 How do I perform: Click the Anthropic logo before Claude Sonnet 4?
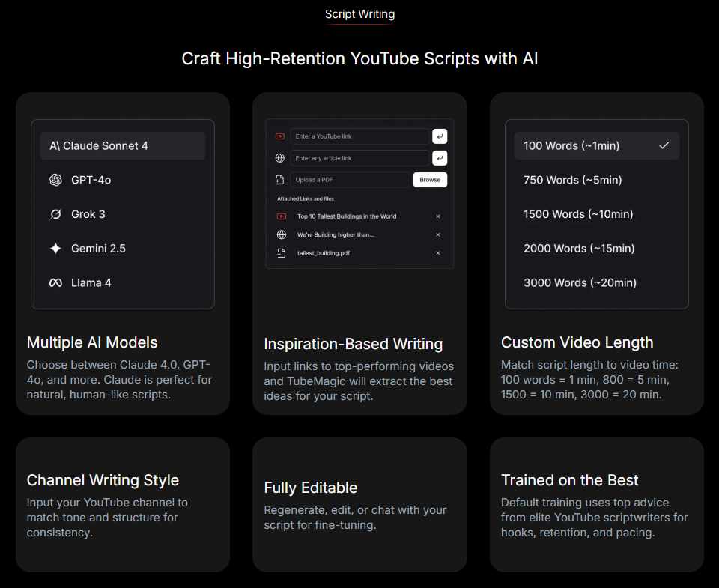point(55,146)
